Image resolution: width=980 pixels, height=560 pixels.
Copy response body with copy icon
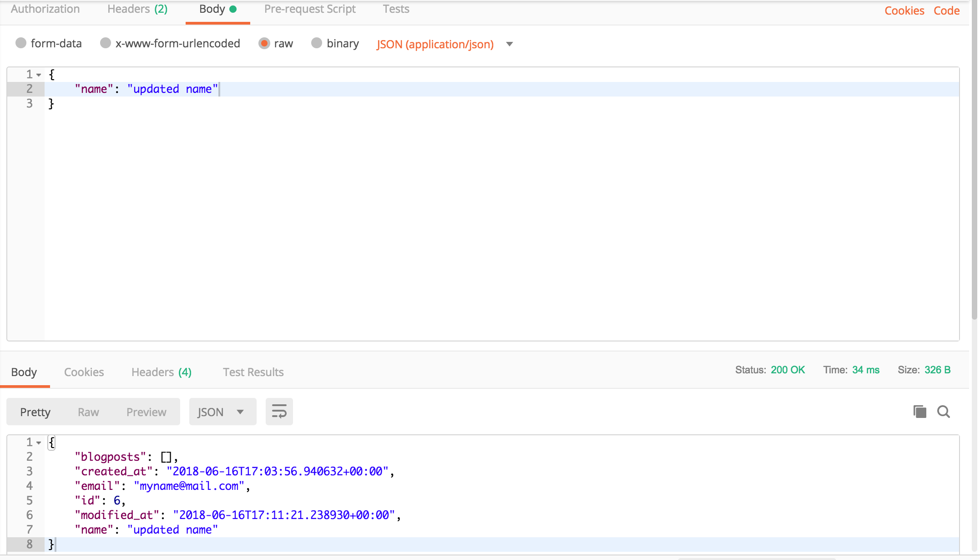tap(919, 412)
